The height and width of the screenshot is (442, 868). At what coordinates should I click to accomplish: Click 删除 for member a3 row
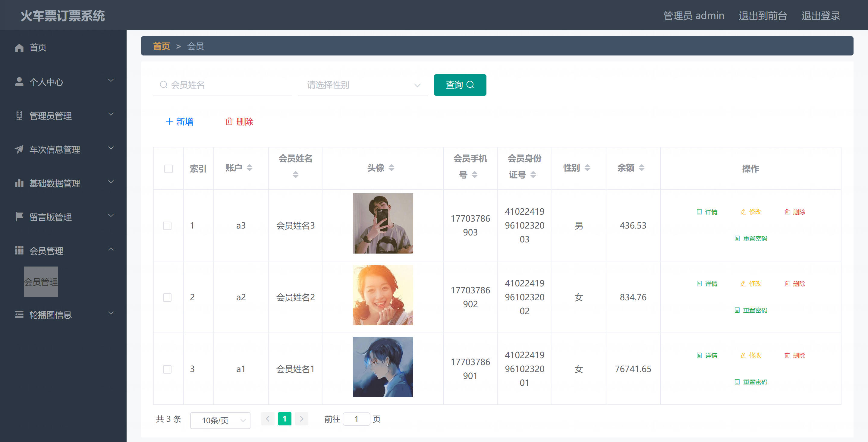tap(794, 212)
